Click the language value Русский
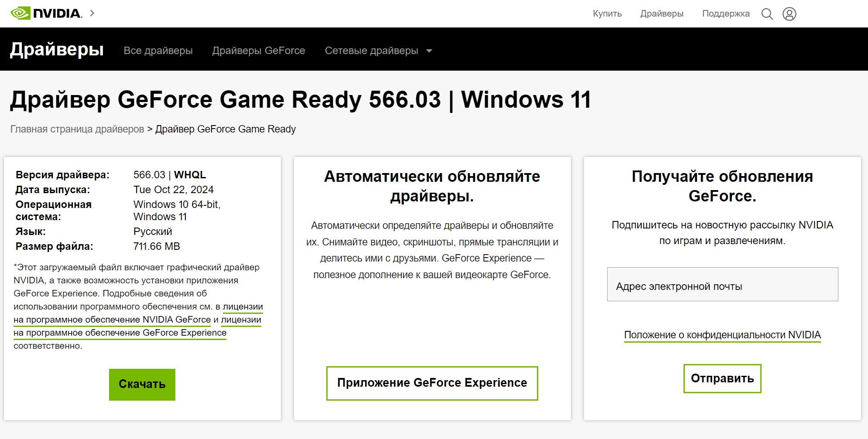This screenshot has width=868, height=439. [153, 231]
